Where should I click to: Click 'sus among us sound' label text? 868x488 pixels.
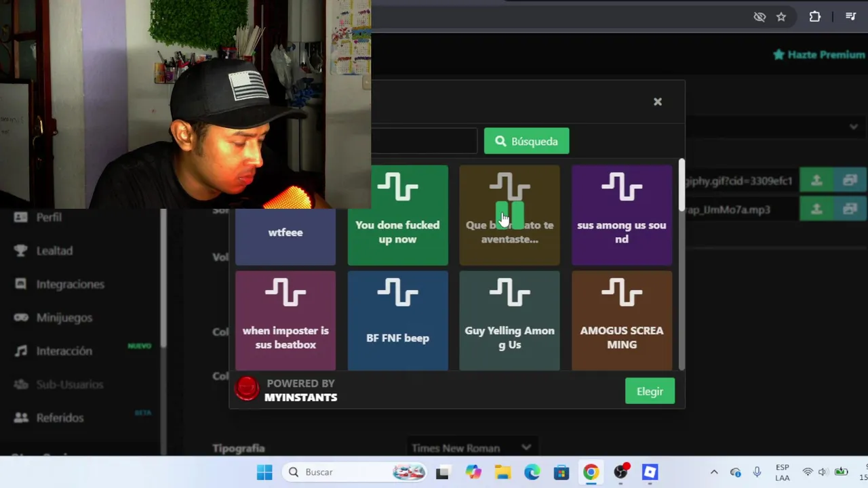(622, 232)
